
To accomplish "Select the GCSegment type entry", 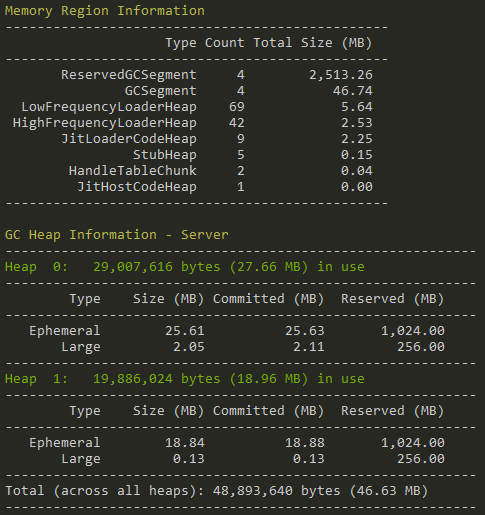I will tap(161, 91).
